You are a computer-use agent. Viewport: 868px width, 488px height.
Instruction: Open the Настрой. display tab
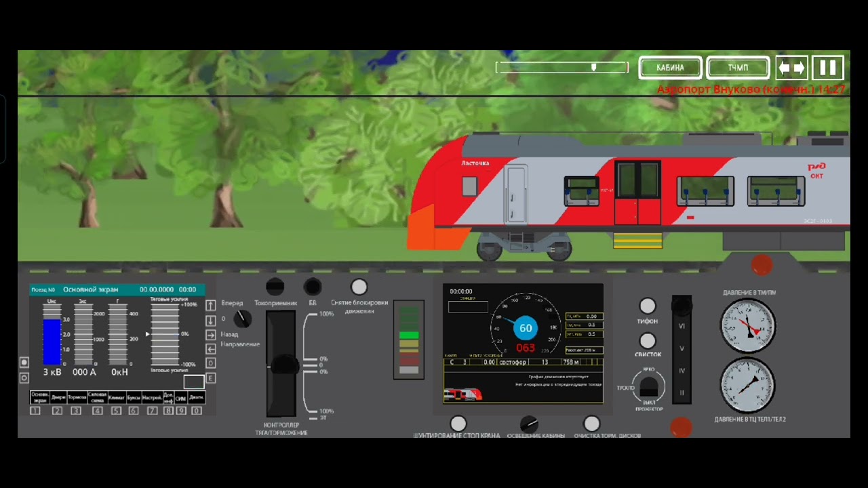(x=152, y=399)
